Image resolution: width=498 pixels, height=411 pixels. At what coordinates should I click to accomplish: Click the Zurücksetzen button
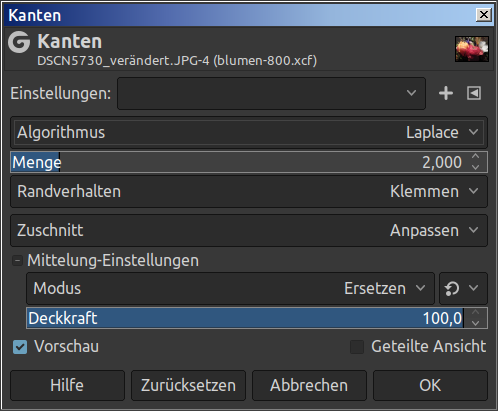(x=188, y=385)
